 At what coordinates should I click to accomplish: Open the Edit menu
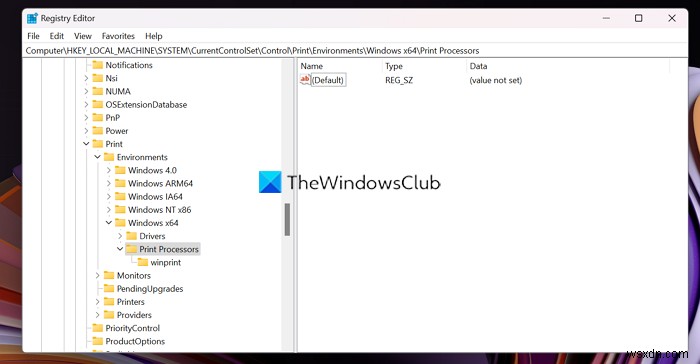[57, 36]
